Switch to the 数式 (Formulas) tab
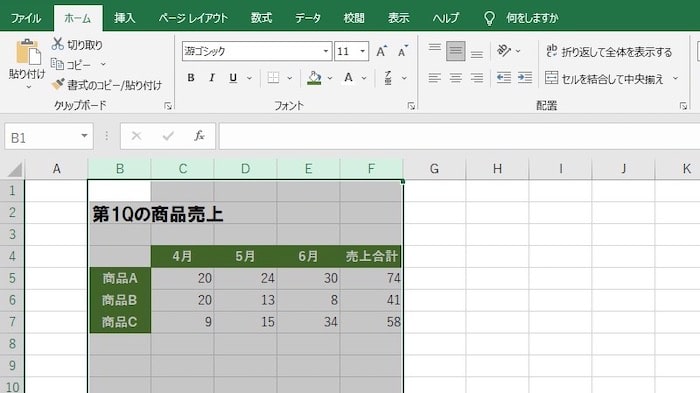This screenshot has width=700, height=393. tap(261, 18)
